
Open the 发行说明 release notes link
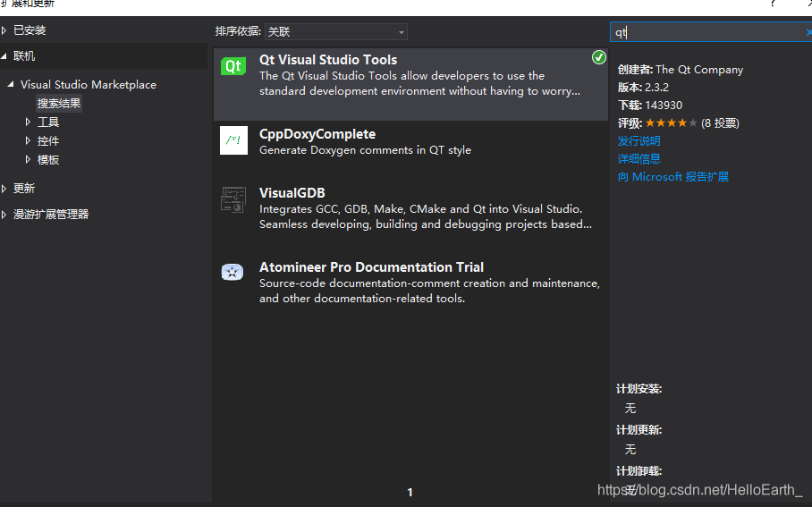639,141
